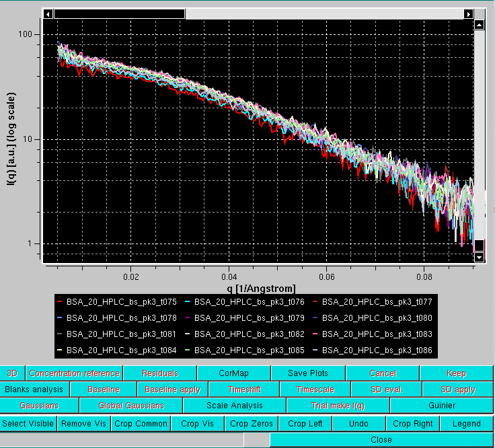Image resolution: width=495 pixels, height=448 pixels.
Task: Click the 10 y-axis tick label
Action: (x=28, y=139)
